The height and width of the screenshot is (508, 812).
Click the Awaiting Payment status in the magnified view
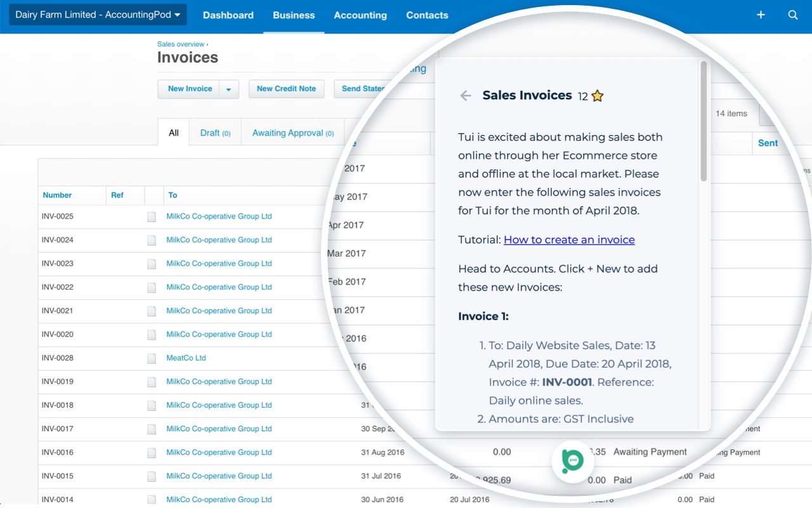650,451
